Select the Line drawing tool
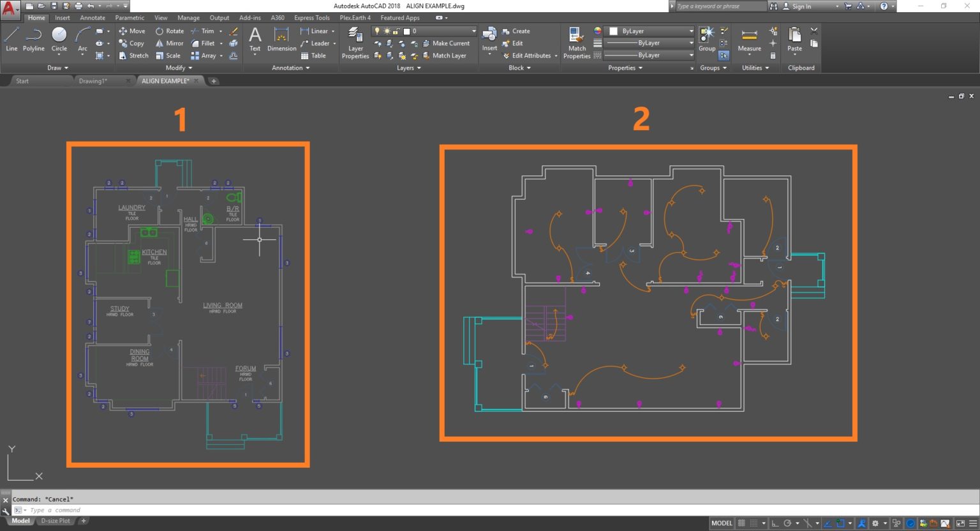 (x=11, y=39)
